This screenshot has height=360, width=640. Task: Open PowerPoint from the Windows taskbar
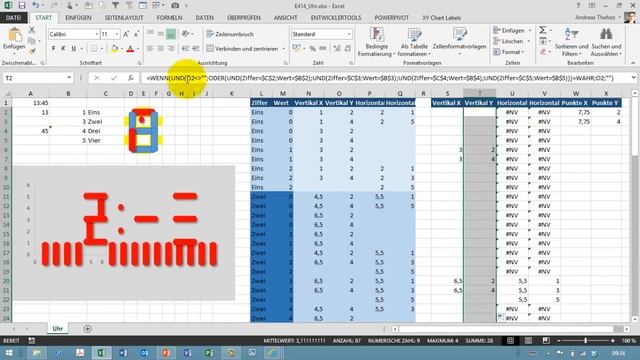(166, 353)
